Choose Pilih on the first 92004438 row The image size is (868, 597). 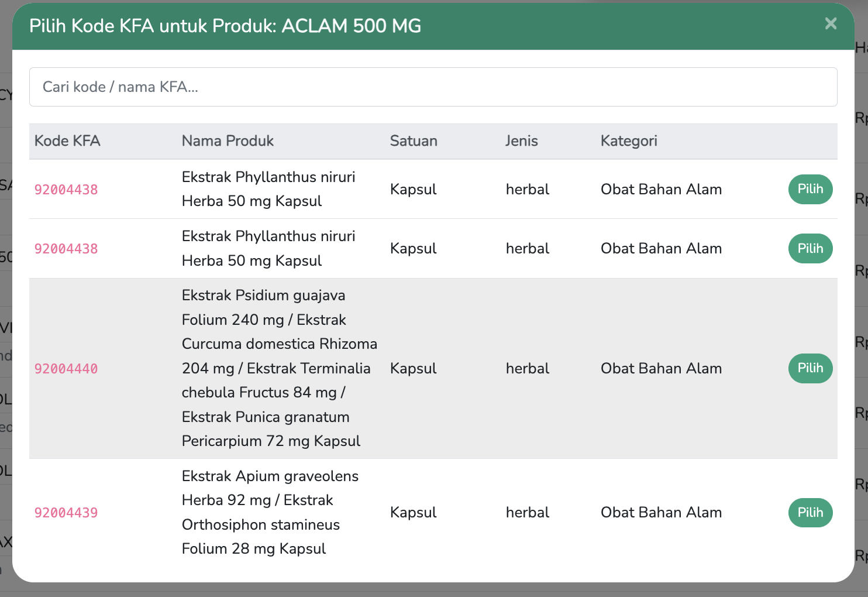tap(810, 189)
